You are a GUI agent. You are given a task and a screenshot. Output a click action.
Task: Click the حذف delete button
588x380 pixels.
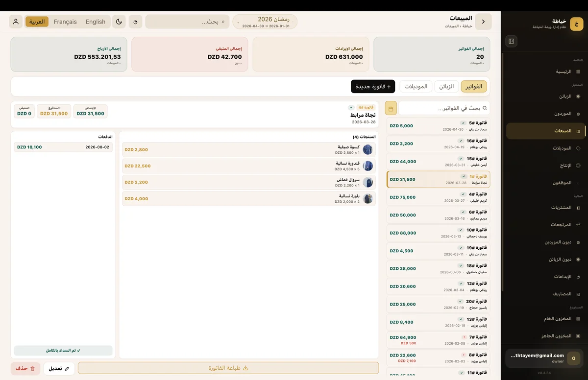25,368
